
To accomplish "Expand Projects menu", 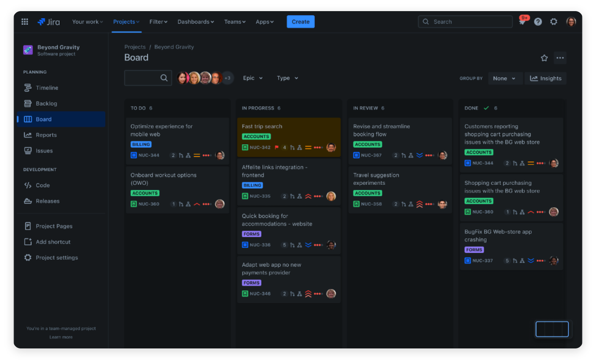I will [x=126, y=22].
